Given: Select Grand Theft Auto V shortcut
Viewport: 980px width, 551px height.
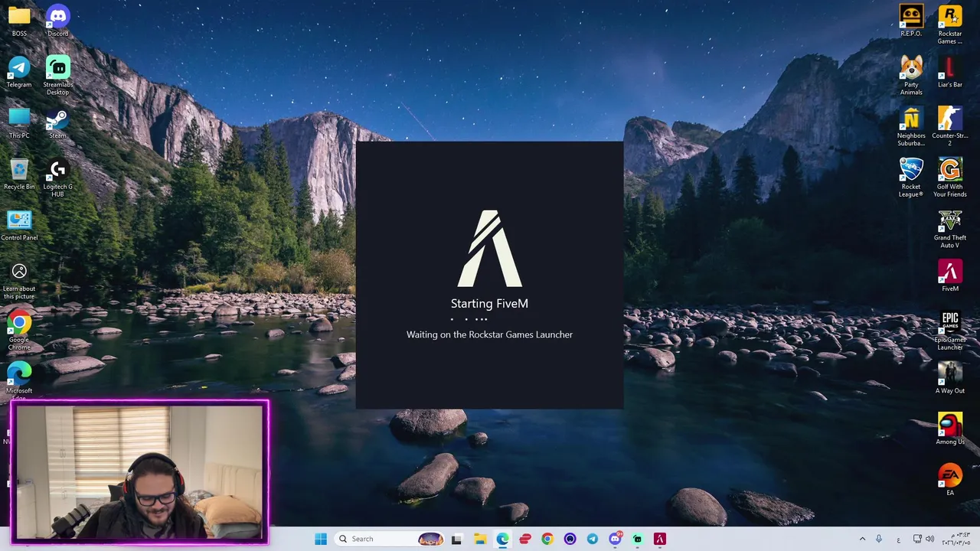Looking at the screenshot, I should (x=950, y=229).
